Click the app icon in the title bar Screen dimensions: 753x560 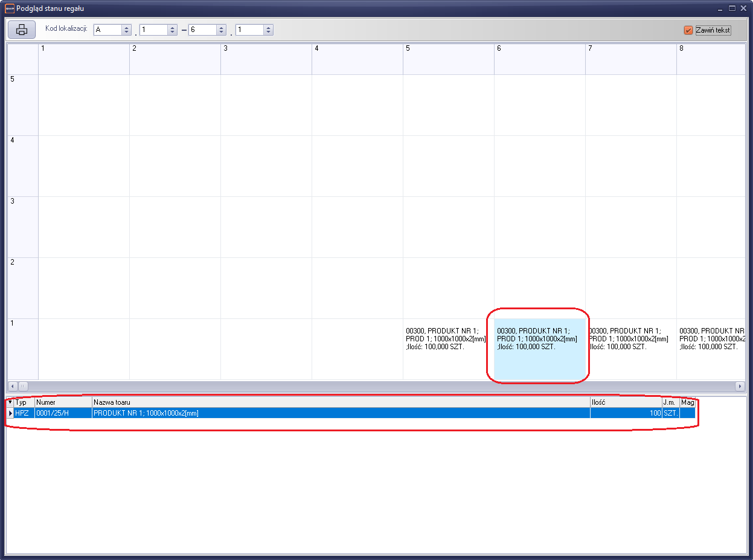9,8
